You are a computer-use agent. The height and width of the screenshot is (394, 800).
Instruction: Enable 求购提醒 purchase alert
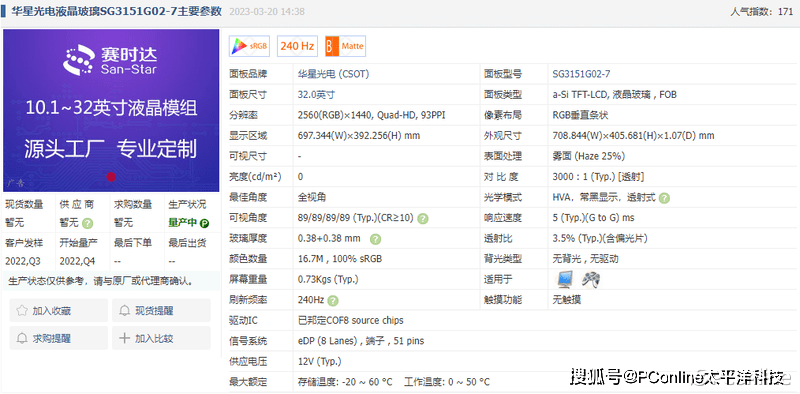point(59,338)
